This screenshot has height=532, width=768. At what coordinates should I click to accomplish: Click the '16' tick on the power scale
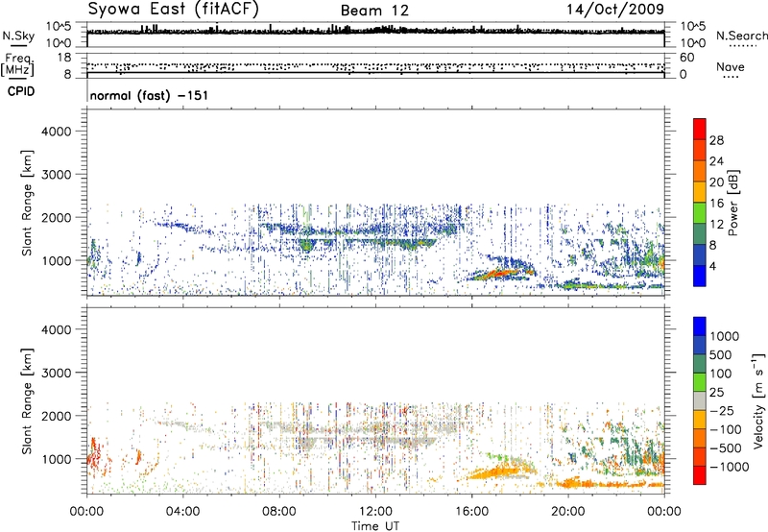click(x=716, y=204)
